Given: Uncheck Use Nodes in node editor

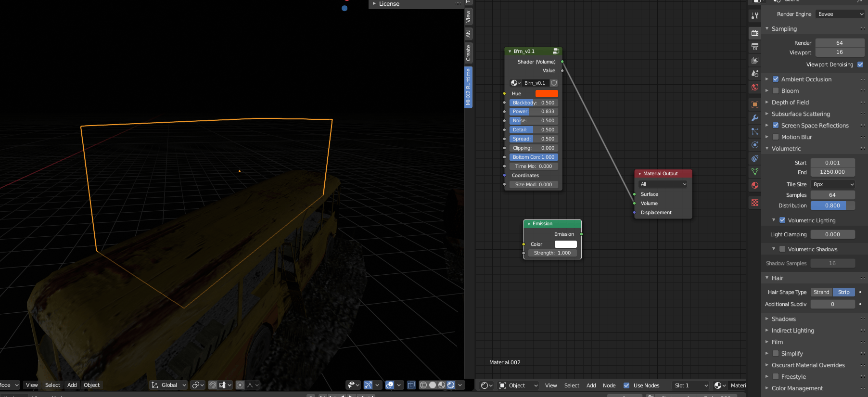Looking at the screenshot, I should 626,385.
